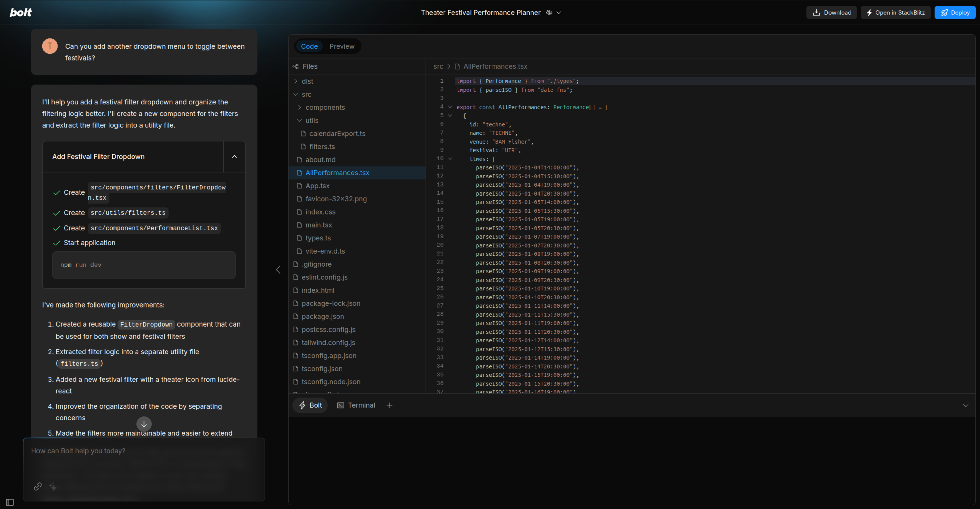Expand the dist folder
The width and height of the screenshot is (980, 509).
(357, 81)
